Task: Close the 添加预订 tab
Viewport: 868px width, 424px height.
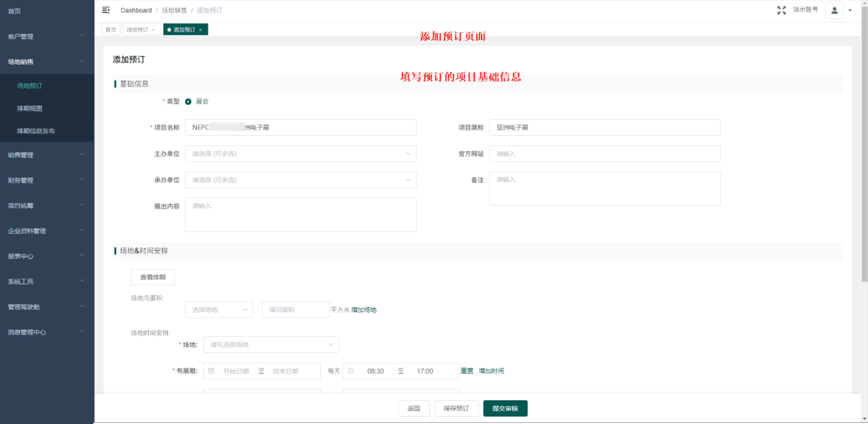Action: pyautogui.click(x=200, y=30)
